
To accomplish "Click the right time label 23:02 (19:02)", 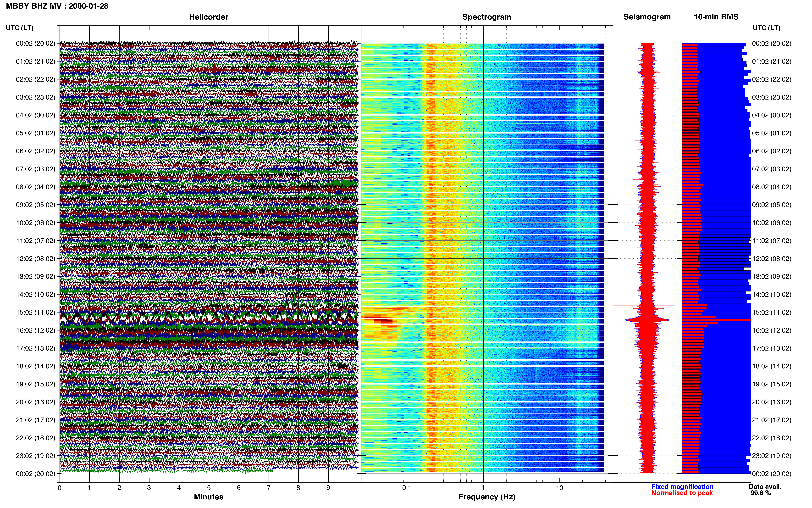I will (x=772, y=456).
